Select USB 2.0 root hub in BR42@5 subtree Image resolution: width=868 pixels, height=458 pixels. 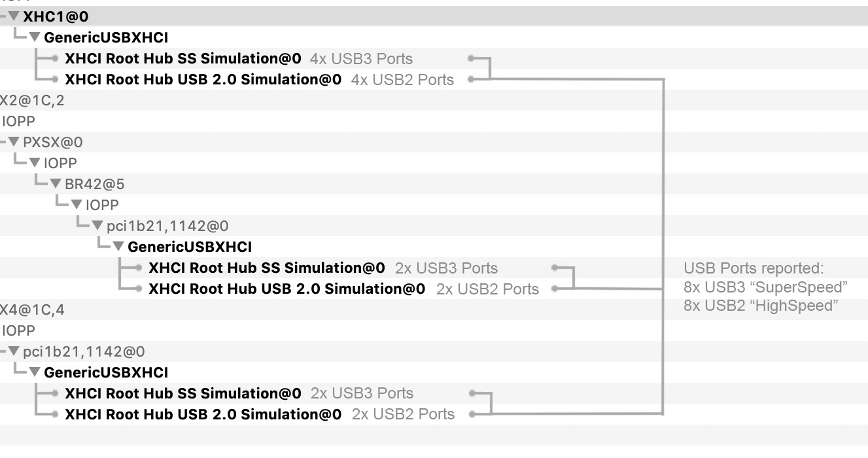pos(286,289)
